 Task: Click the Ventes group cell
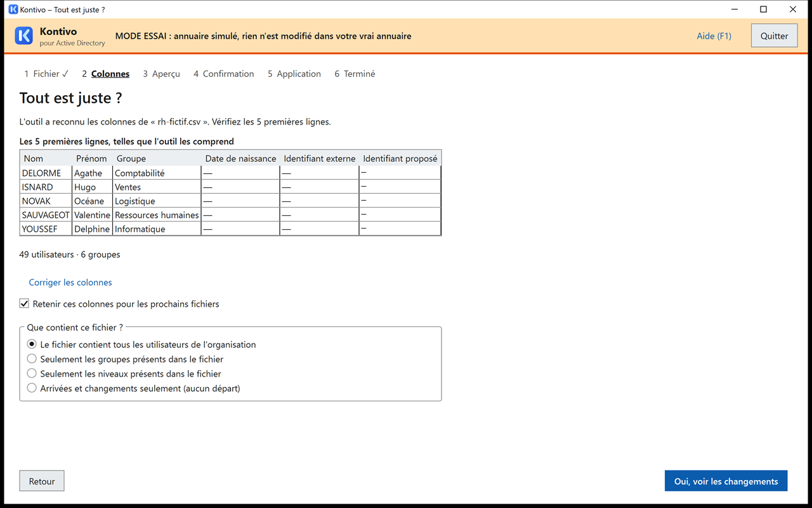pyautogui.click(x=157, y=187)
